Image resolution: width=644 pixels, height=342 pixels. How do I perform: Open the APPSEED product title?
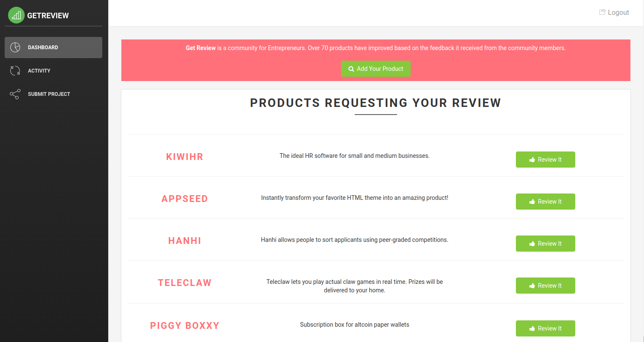pyautogui.click(x=185, y=199)
